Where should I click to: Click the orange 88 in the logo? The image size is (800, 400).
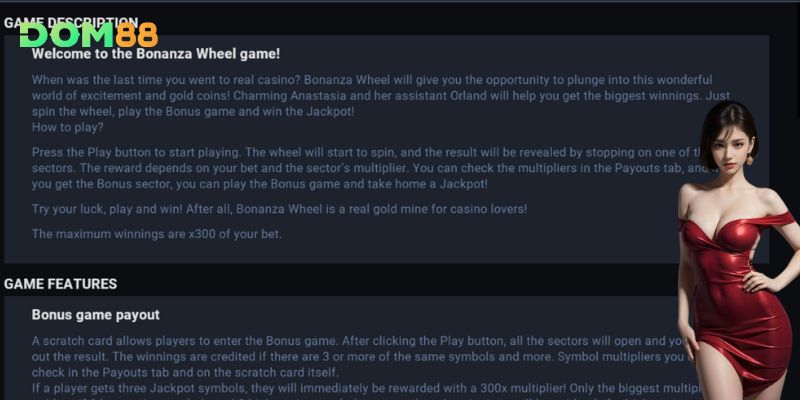pyautogui.click(x=137, y=35)
